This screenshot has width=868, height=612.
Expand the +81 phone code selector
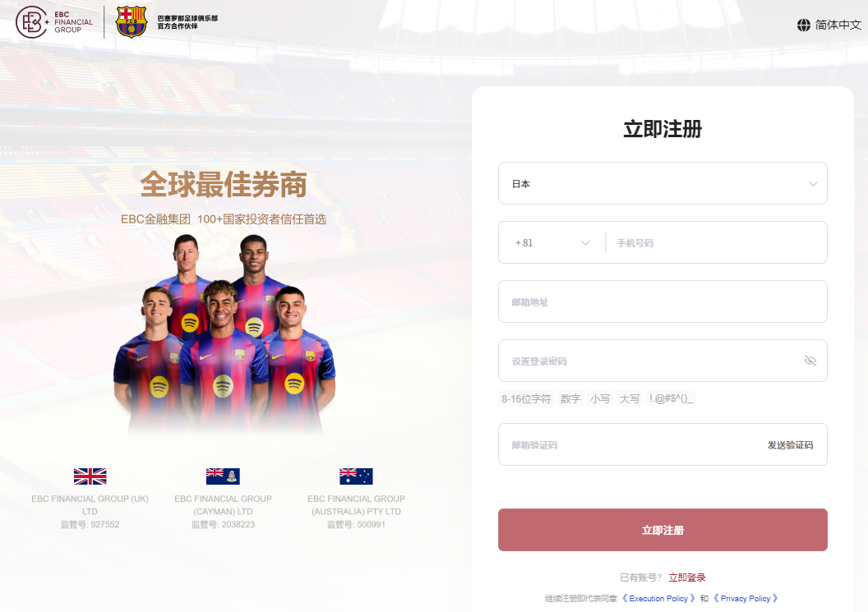tap(552, 243)
